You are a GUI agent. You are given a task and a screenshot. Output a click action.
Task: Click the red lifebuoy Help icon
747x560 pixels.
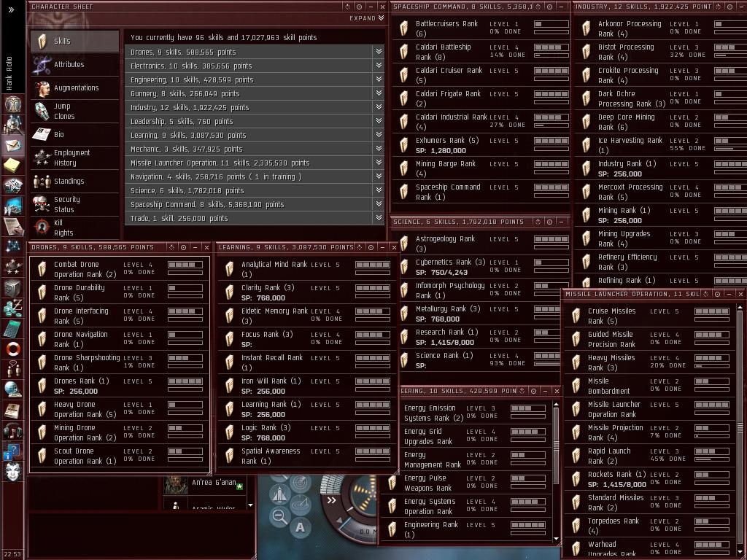12,349
